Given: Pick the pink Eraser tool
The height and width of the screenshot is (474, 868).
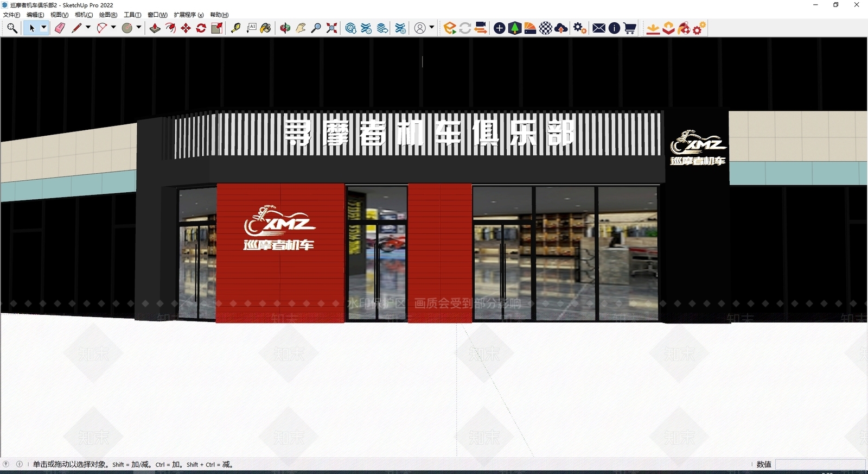Looking at the screenshot, I should pyautogui.click(x=60, y=28).
